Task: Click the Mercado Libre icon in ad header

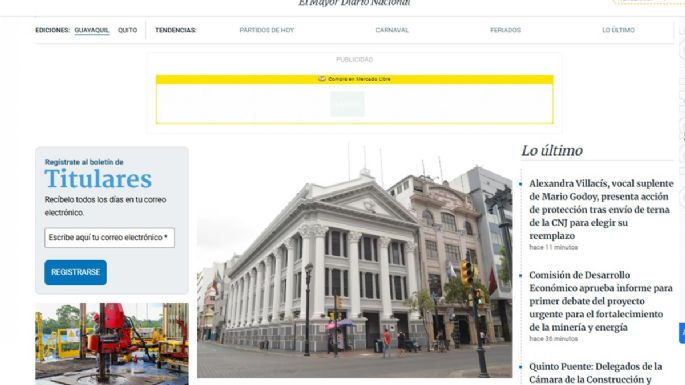Action: point(322,79)
